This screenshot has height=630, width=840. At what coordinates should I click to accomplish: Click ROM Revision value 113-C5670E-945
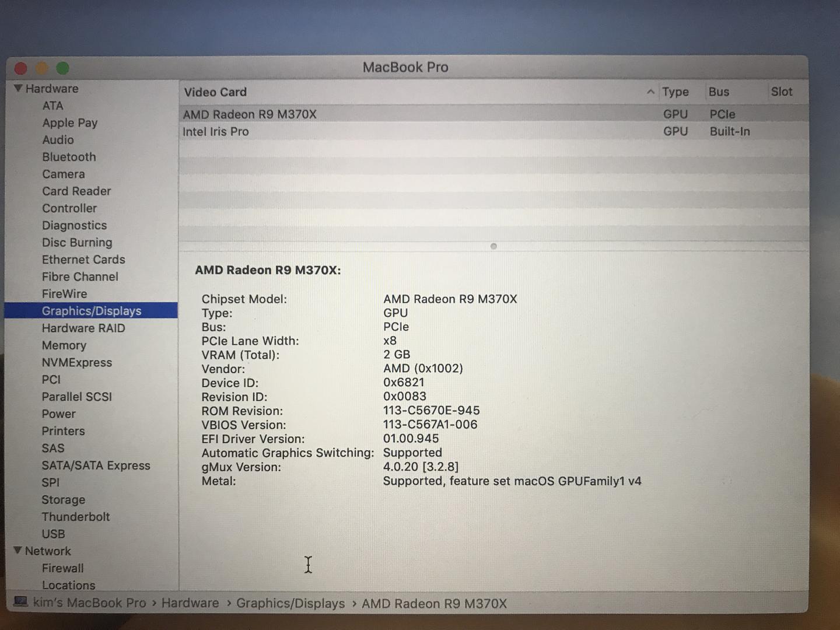click(432, 411)
